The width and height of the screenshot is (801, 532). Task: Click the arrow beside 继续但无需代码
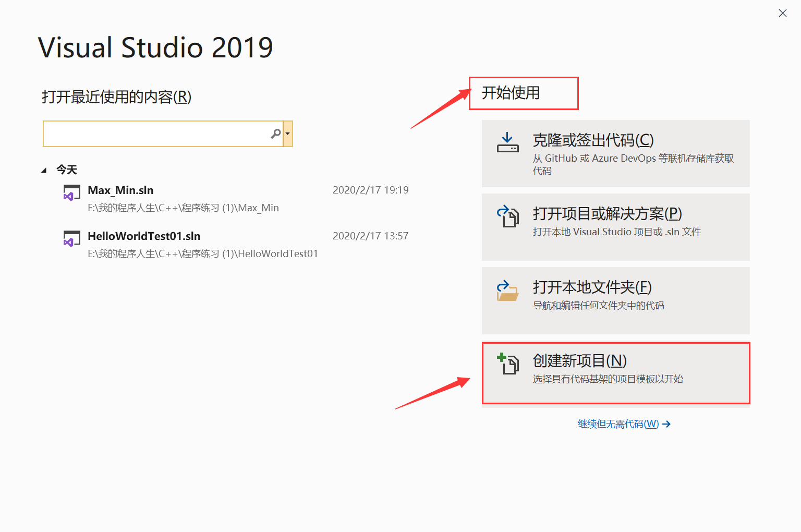[666, 424]
